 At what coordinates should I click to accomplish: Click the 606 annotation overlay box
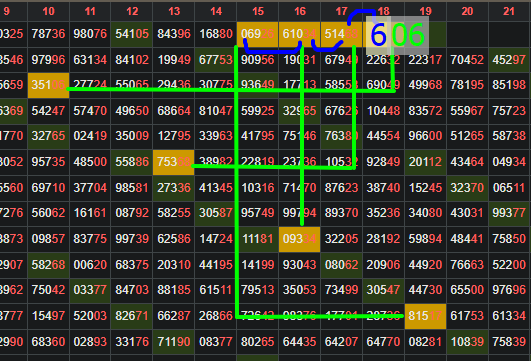coord(398,35)
